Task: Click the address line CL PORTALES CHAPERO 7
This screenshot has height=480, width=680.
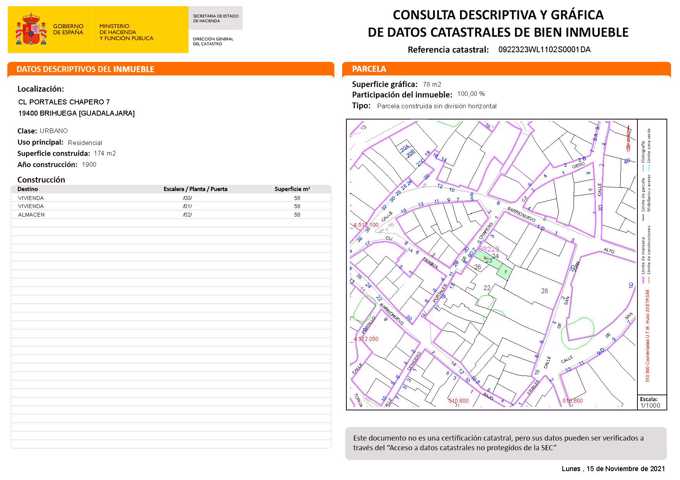Action: [x=64, y=102]
